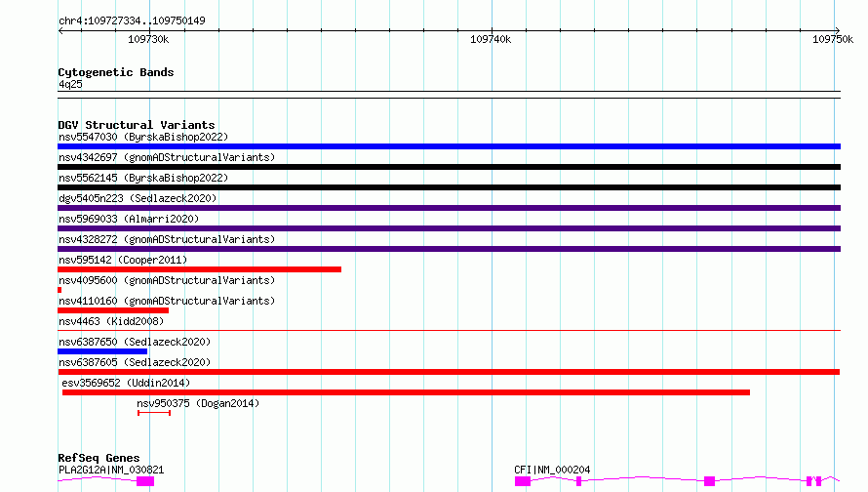Open the CFI|NM_000204 gene label

(x=552, y=470)
